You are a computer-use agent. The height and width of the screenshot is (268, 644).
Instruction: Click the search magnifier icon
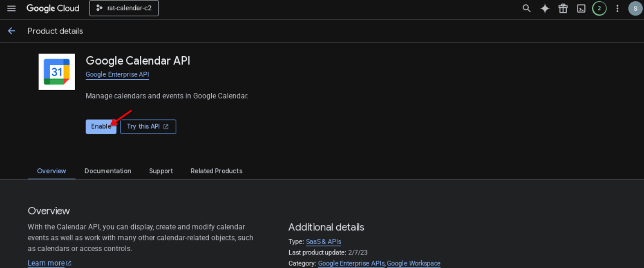coord(526,9)
